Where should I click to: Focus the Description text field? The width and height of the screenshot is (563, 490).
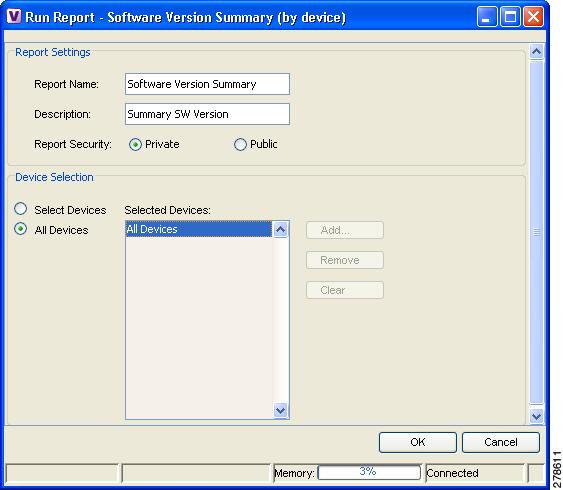pos(207,114)
